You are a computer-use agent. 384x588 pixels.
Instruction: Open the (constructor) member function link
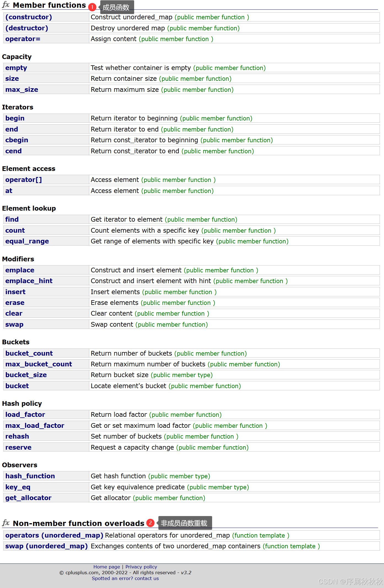(x=29, y=17)
